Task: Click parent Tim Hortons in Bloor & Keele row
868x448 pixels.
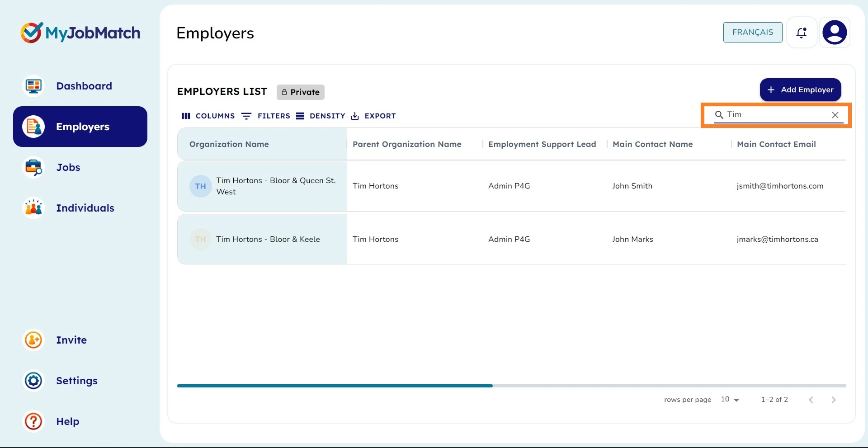Action: (x=375, y=239)
